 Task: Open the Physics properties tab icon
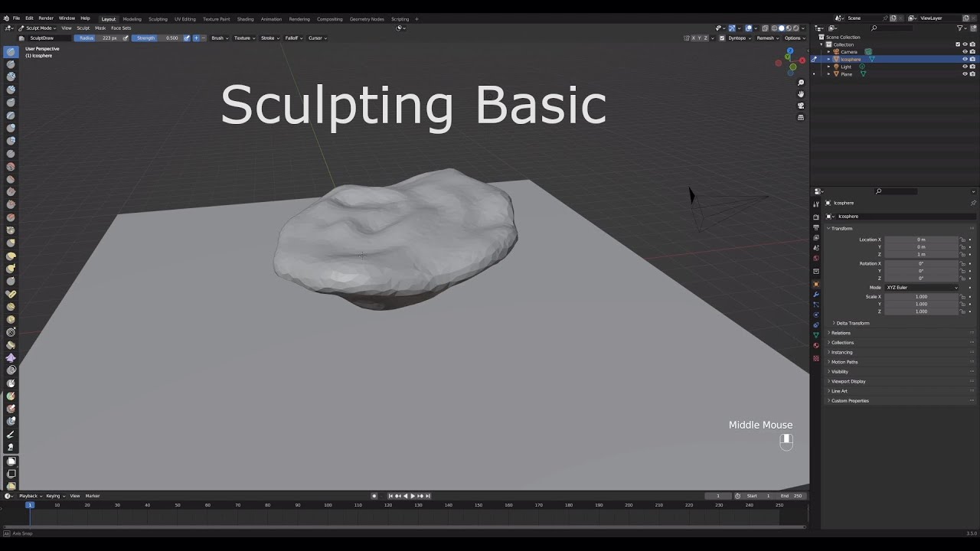[816, 315]
